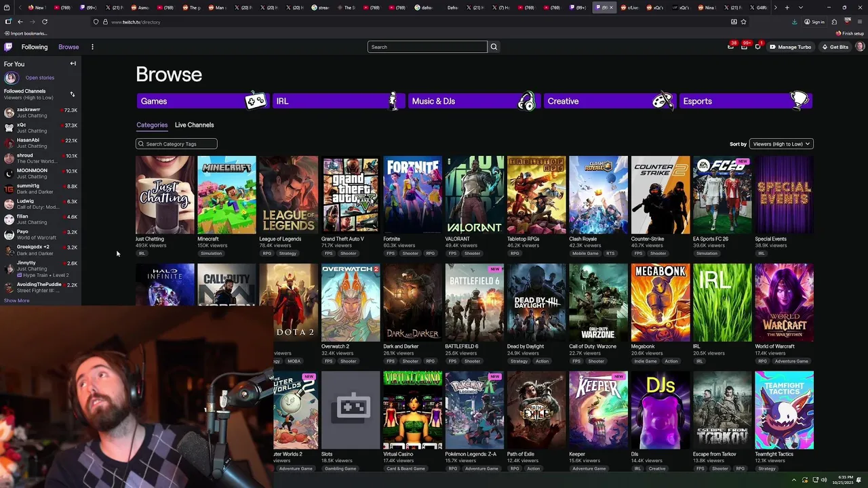Open the user profile avatar menu
Screen dimensions: 868x488
(860, 47)
